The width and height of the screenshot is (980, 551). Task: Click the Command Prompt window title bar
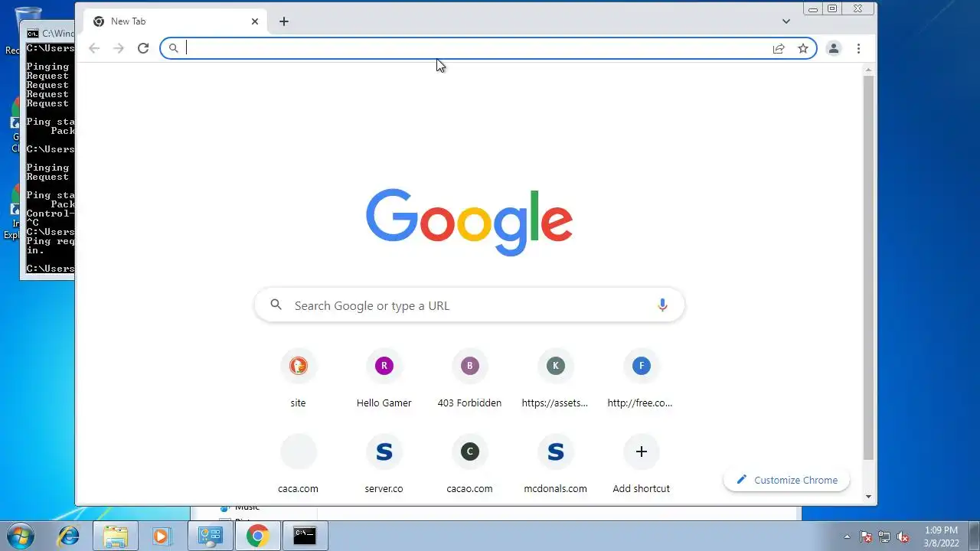coord(49,33)
